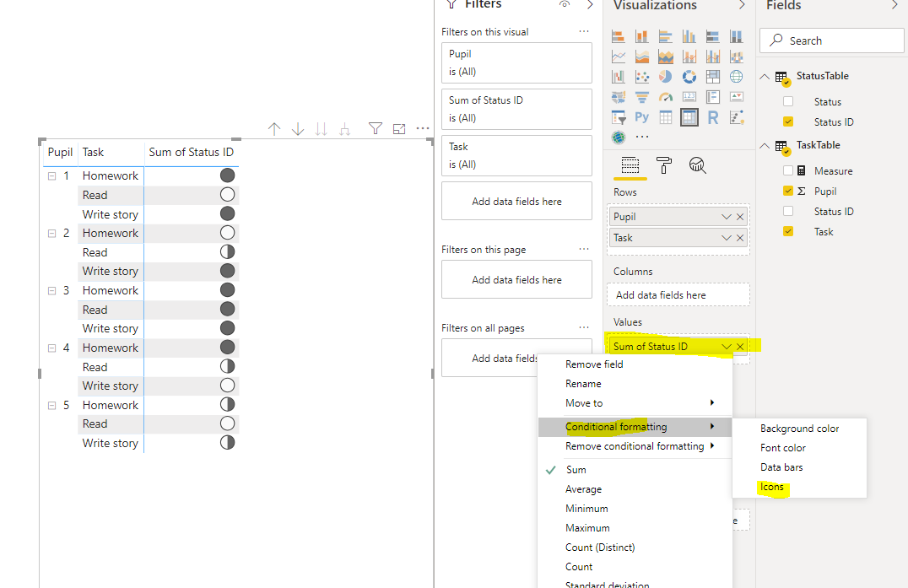Image resolution: width=908 pixels, height=588 pixels.
Task: Select the treemap visual
Action: [x=713, y=77]
